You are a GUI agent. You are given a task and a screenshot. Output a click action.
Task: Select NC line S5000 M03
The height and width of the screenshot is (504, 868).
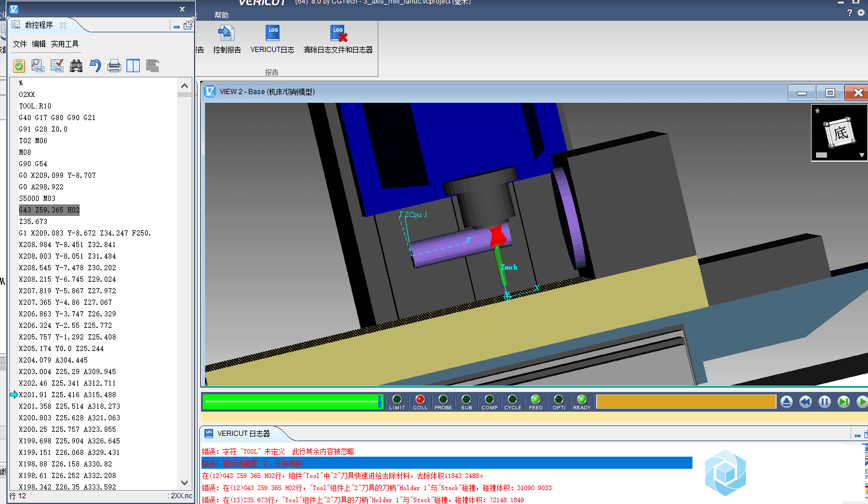click(37, 199)
